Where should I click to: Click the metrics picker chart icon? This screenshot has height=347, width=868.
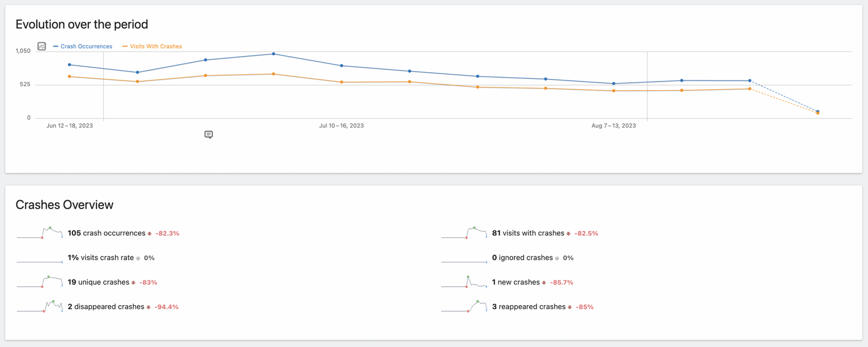[x=42, y=46]
